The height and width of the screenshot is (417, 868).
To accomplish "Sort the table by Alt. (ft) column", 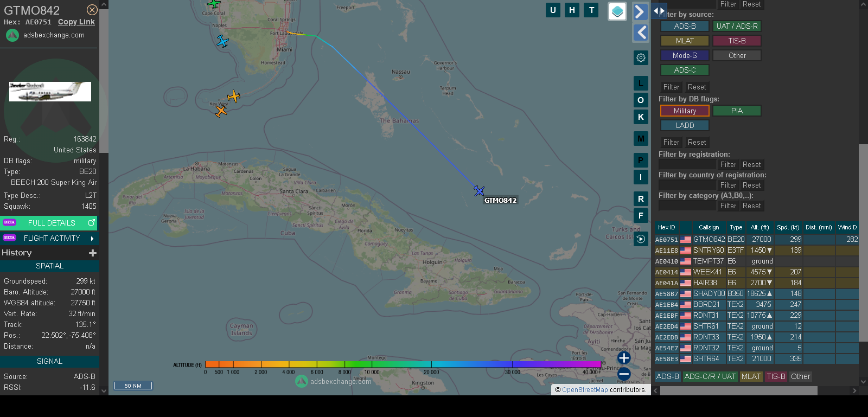I will [759, 227].
